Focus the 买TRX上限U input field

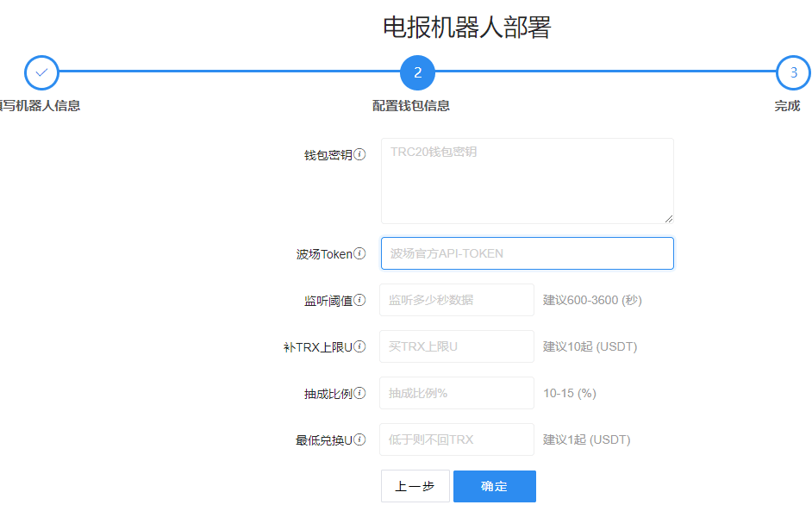click(457, 346)
